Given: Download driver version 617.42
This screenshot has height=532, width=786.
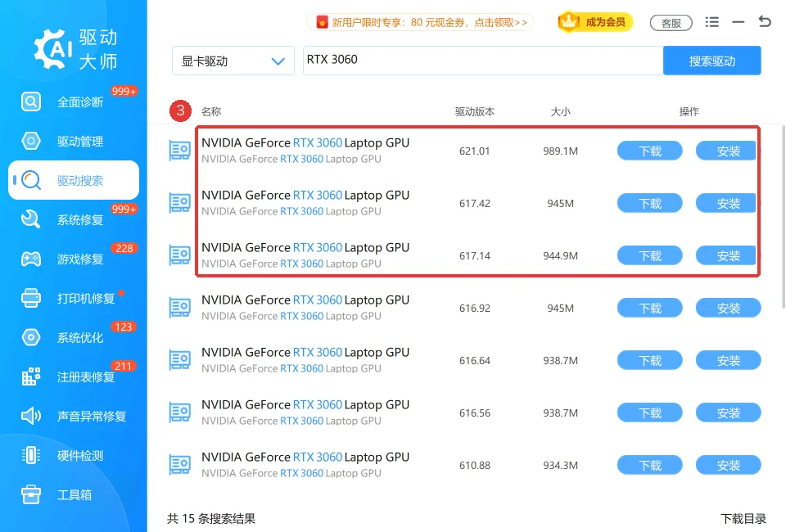Looking at the screenshot, I should coord(649,203).
